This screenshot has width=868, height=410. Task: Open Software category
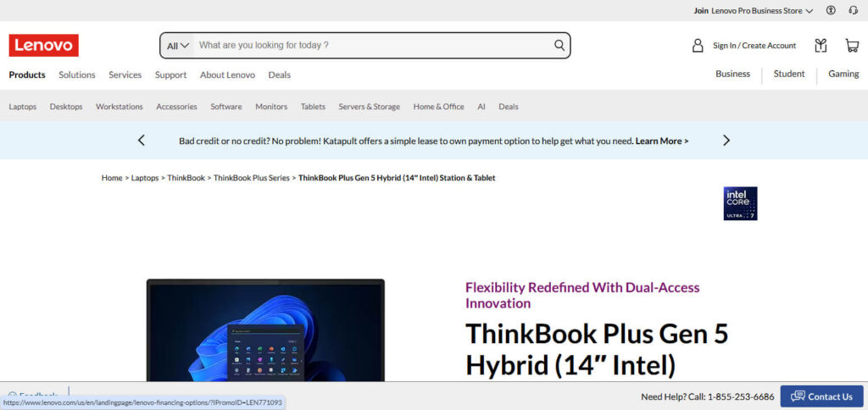225,107
